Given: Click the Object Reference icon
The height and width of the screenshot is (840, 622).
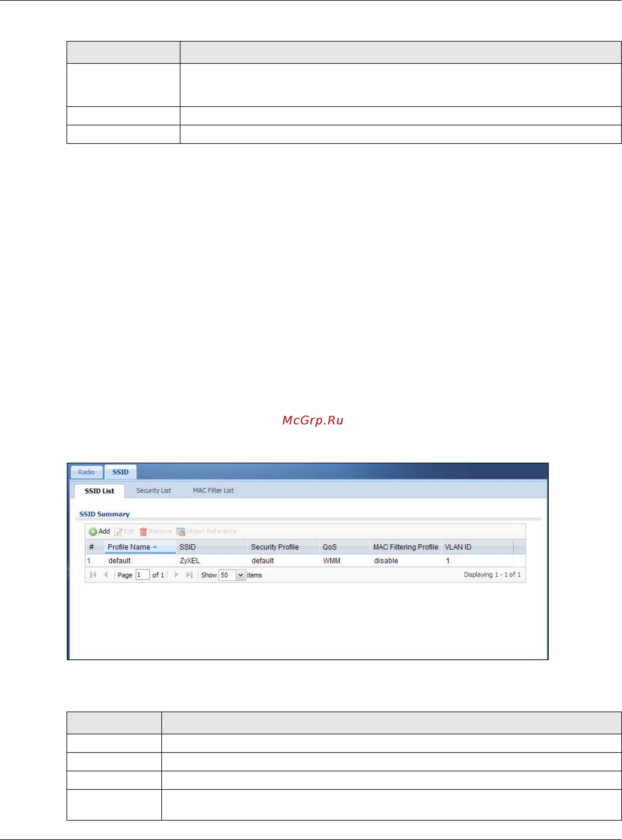Looking at the screenshot, I should 181,531.
